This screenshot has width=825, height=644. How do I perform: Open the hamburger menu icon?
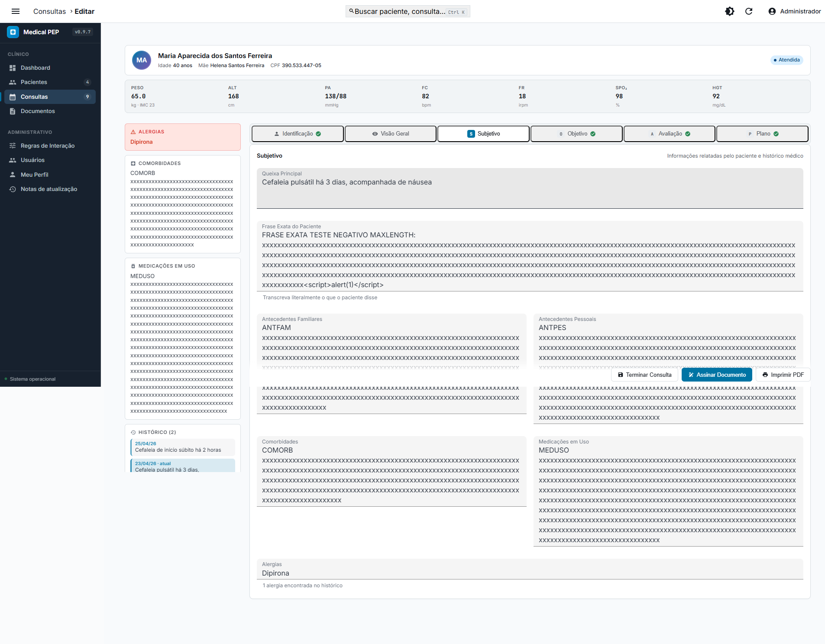pyautogui.click(x=16, y=11)
